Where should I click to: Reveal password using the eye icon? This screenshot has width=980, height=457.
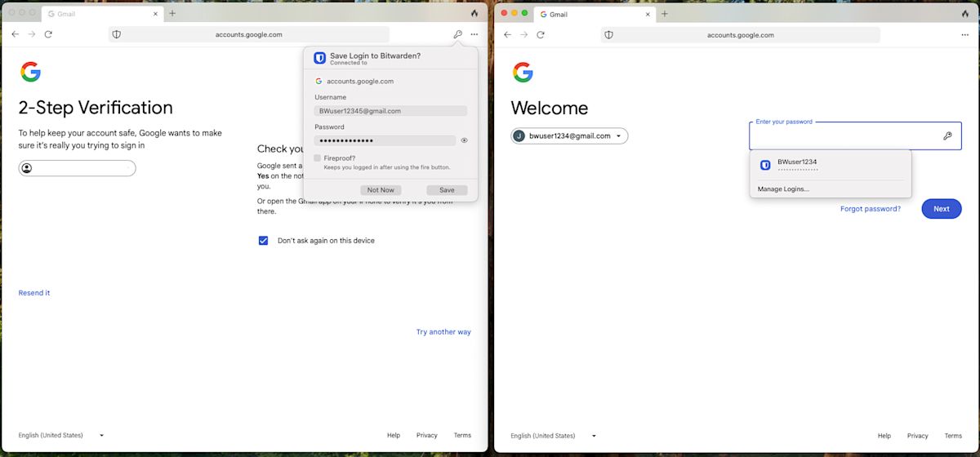pyautogui.click(x=464, y=140)
